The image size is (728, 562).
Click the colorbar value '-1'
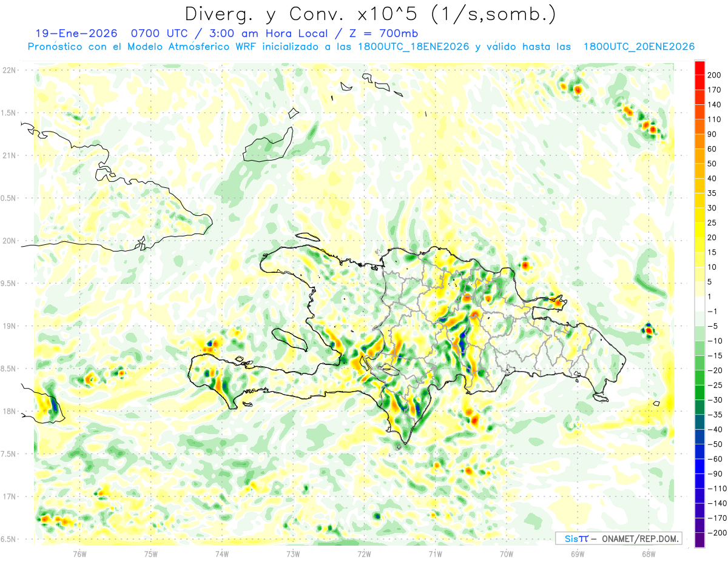tap(713, 311)
